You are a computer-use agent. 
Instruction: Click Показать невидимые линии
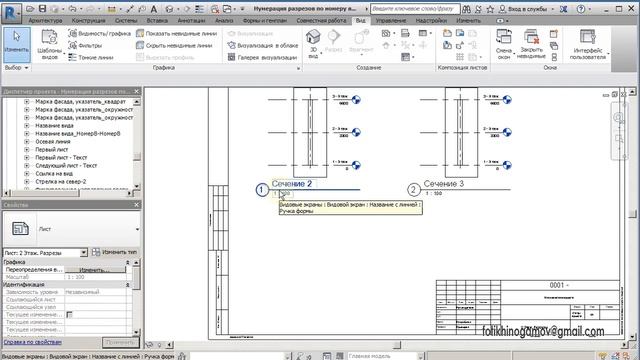point(176,33)
